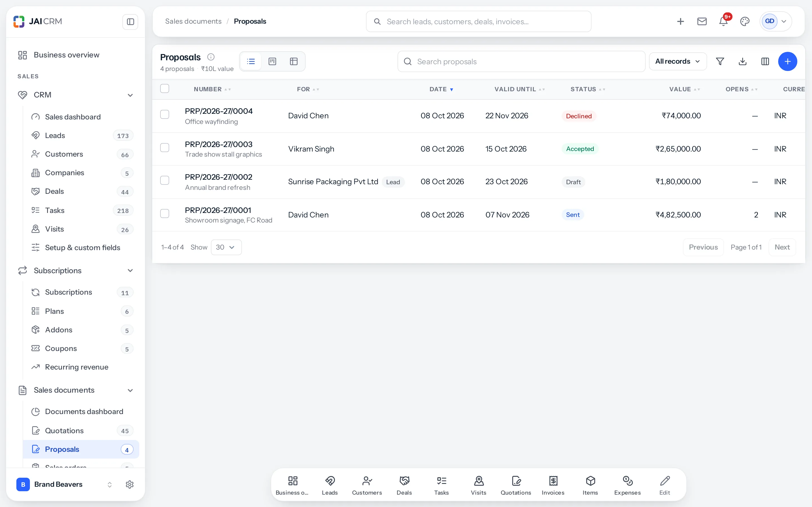Toggle the select-all header checkbox
The image size is (812, 507).
tap(165, 88)
